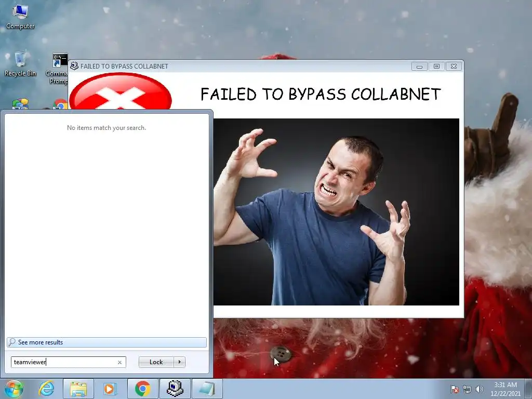
Task: Open the network tray icon
Action: tap(467, 389)
